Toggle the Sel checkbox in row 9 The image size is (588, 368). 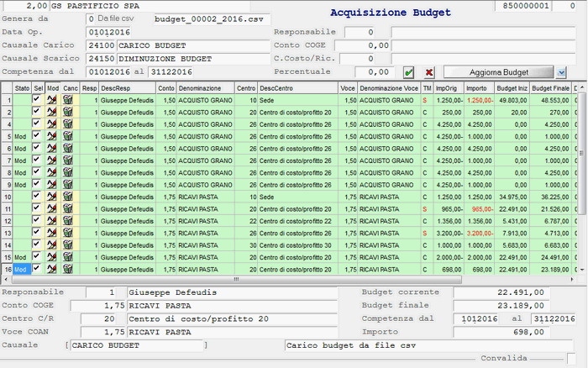(36, 184)
